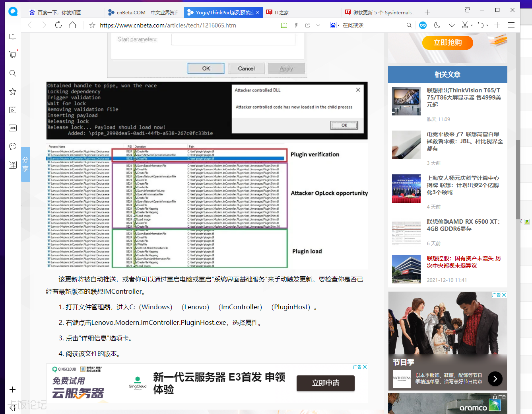Open the reader book icon in sidebar
The width and height of the screenshot is (532, 414).
click(13, 37)
